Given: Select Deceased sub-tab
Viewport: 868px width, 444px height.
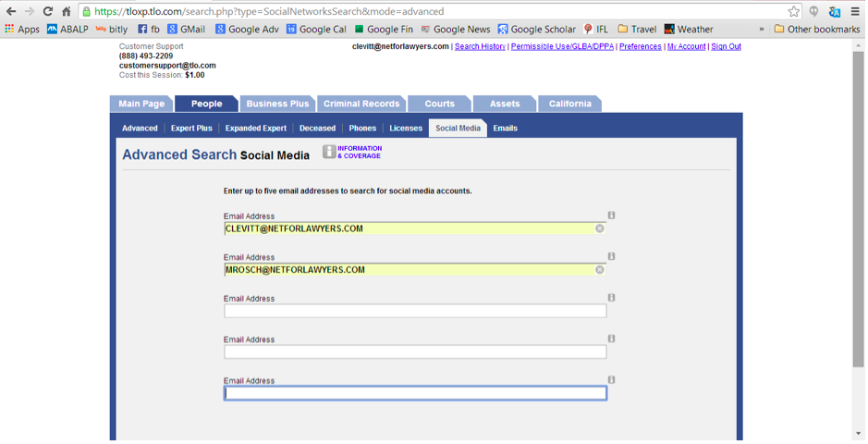Looking at the screenshot, I should (x=317, y=128).
